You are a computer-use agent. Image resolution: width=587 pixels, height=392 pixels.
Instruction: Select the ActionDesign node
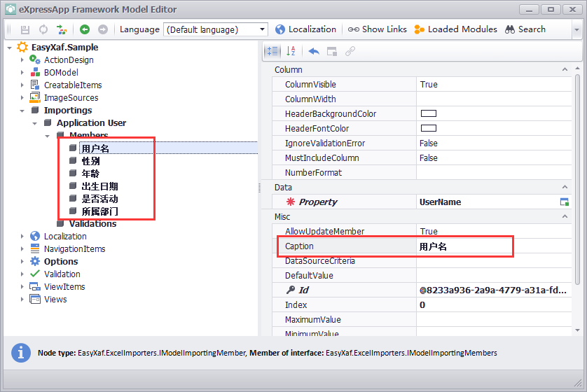pyautogui.click(x=68, y=60)
